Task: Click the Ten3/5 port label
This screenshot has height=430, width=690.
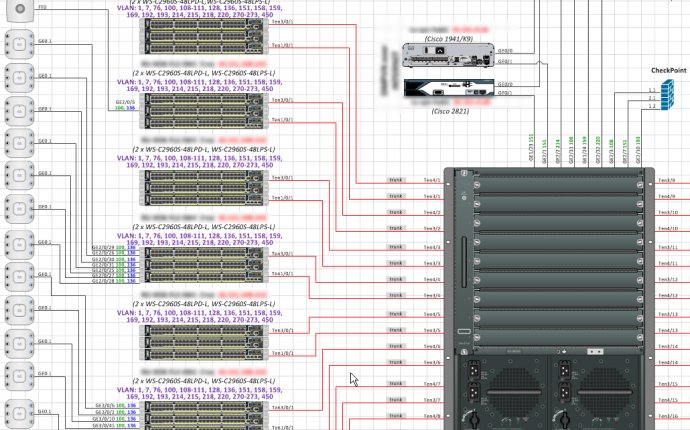Action: (x=432, y=330)
